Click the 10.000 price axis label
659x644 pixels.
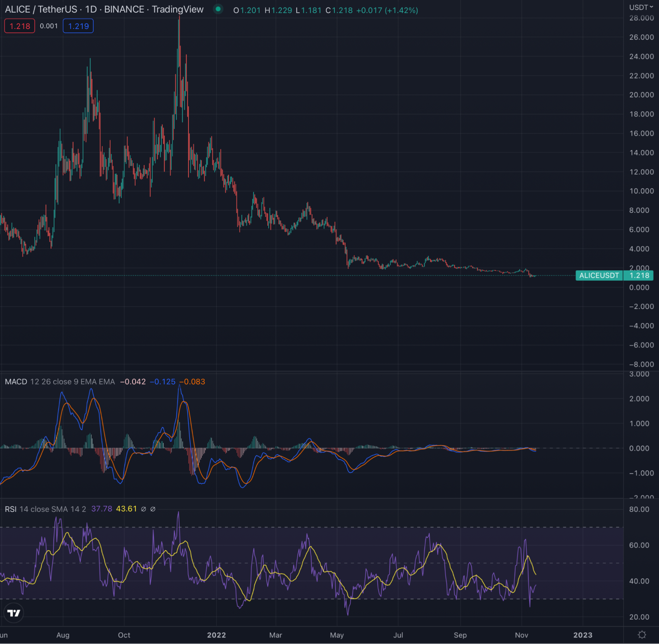[642, 191]
